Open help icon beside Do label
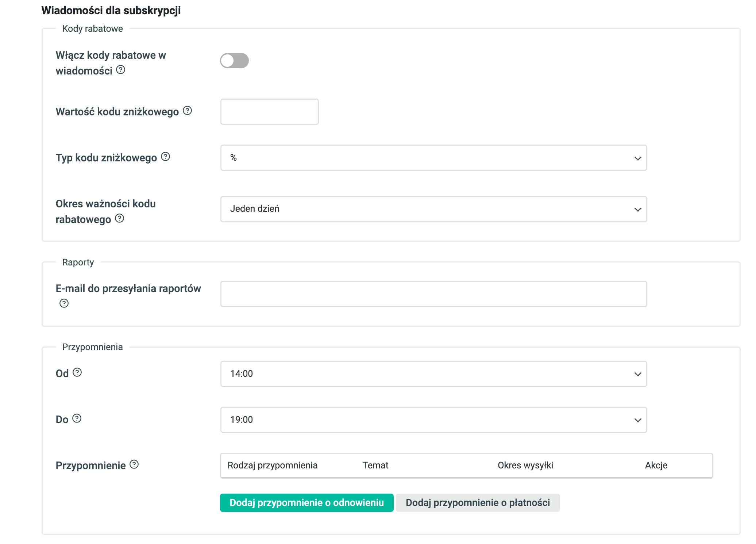The image size is (756, 544). 77,418
